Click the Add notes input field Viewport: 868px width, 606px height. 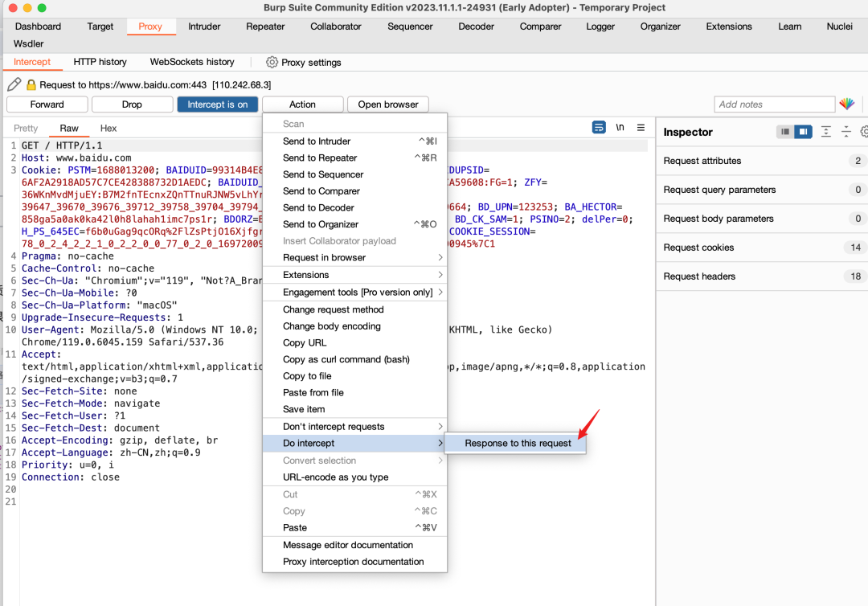pyautogui.click(x=774, y=104)
